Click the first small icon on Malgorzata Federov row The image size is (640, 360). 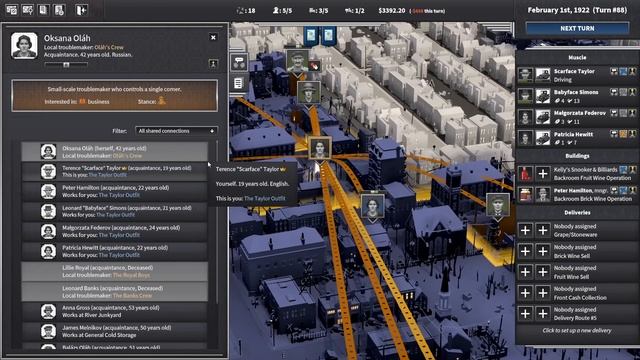click(614, 113)
